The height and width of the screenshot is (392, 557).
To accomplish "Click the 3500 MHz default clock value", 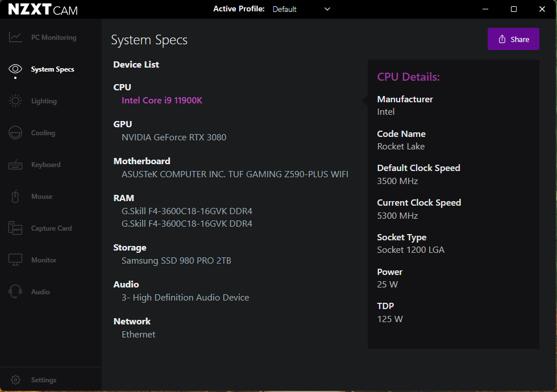I will (397, 181).
